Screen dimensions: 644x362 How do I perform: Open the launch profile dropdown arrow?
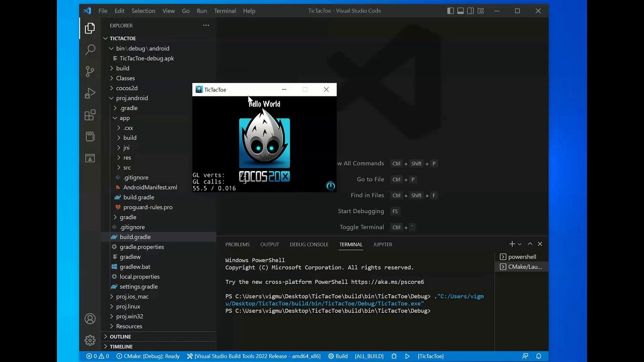click(x=520, y=244)
